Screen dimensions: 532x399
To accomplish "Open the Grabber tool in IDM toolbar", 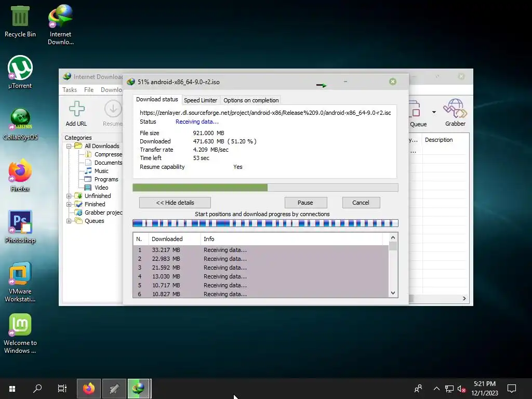I will click(x=455, y=113).
